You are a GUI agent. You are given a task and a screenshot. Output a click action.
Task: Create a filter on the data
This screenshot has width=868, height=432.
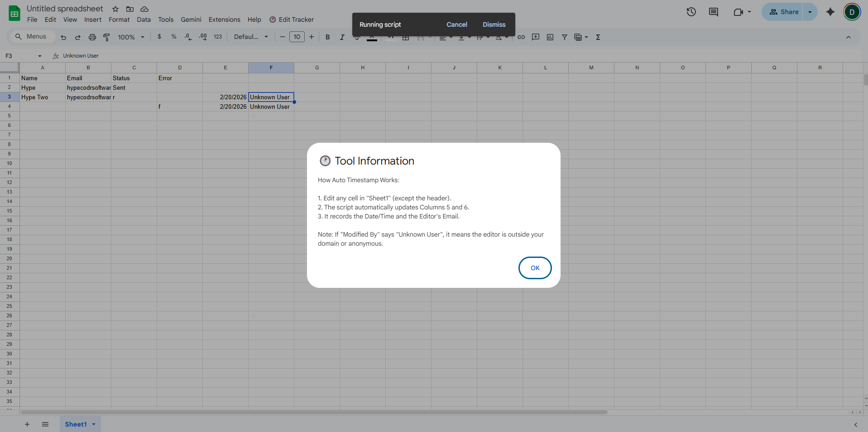564,37
